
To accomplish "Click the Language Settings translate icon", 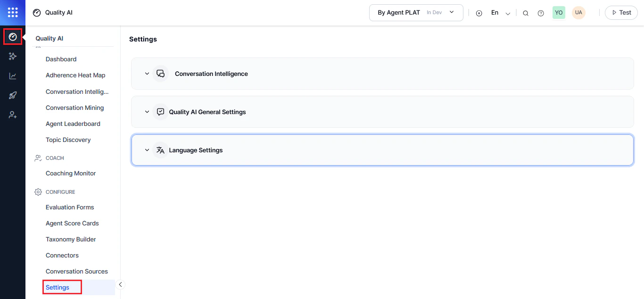I will (160, 149).
